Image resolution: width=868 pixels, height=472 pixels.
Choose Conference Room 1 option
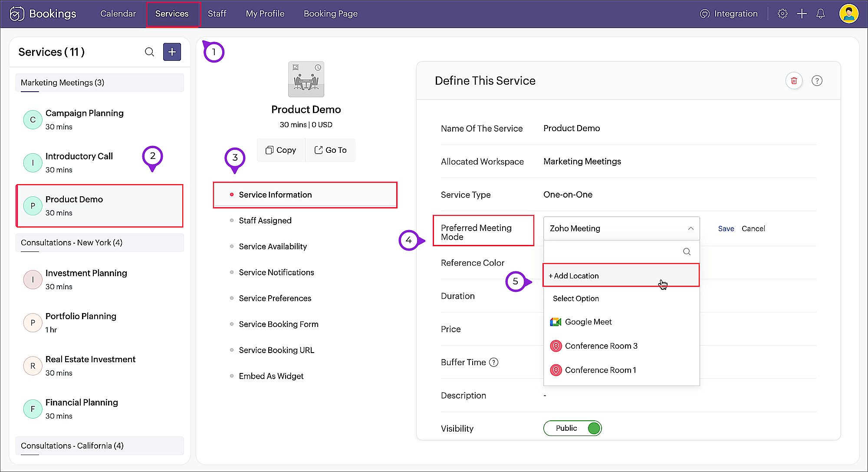(621, 370)
